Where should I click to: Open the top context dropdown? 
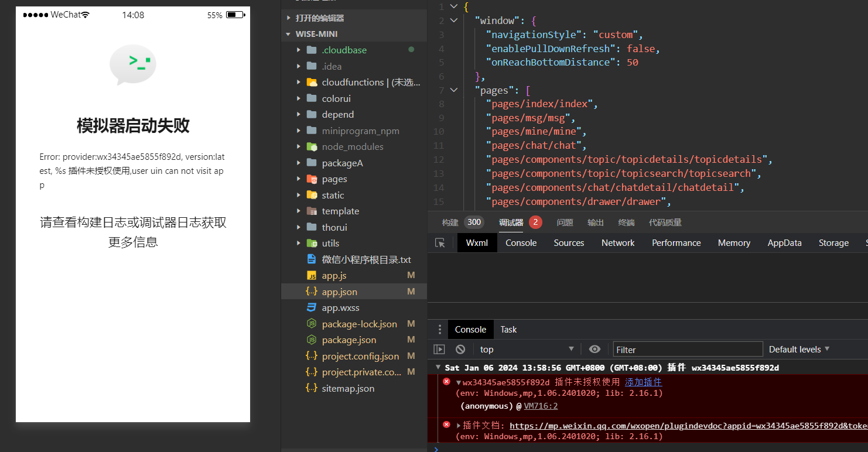coord(527,349)
